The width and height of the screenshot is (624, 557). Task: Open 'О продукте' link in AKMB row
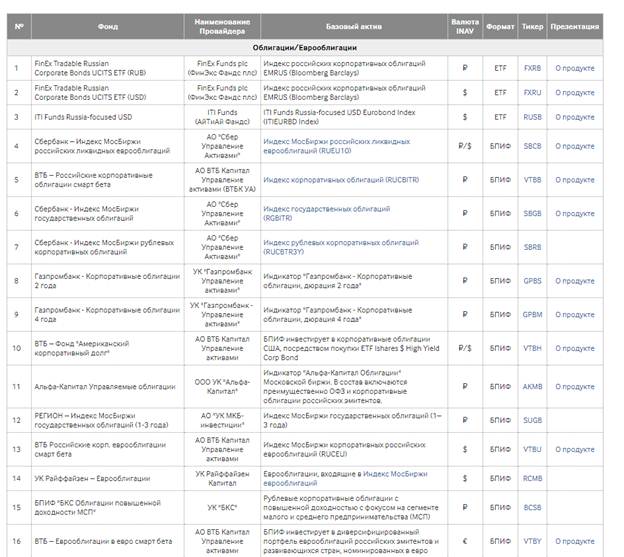pyautogui.click(x=575, y=386)
